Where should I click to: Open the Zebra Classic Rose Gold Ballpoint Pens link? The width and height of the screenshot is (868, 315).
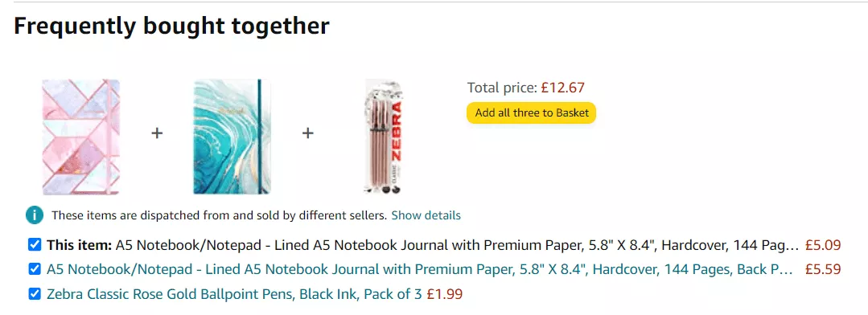coord(234,295)
